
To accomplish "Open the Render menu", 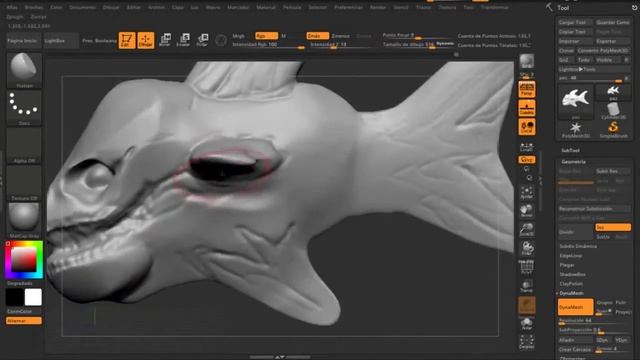I will tap(378, 7).
